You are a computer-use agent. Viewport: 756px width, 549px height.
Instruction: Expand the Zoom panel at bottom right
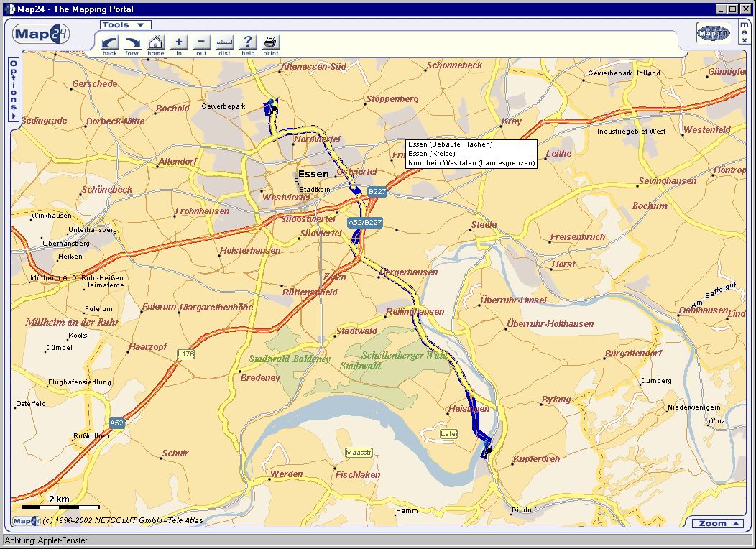[718, 523]
